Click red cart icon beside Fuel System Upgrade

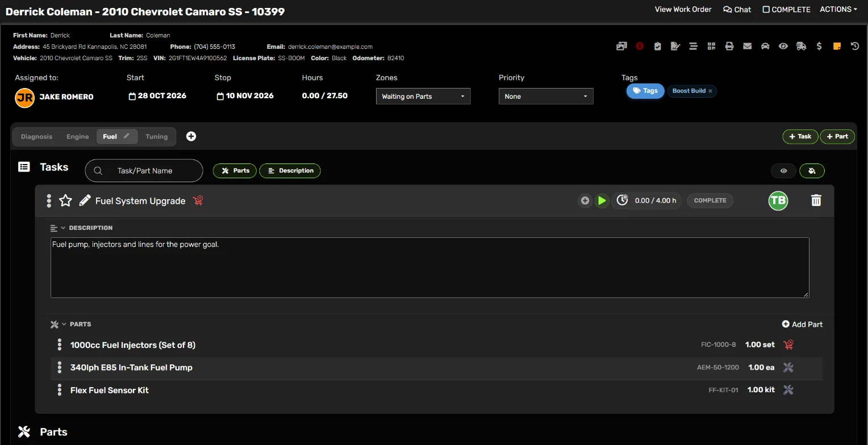(198, 200)
